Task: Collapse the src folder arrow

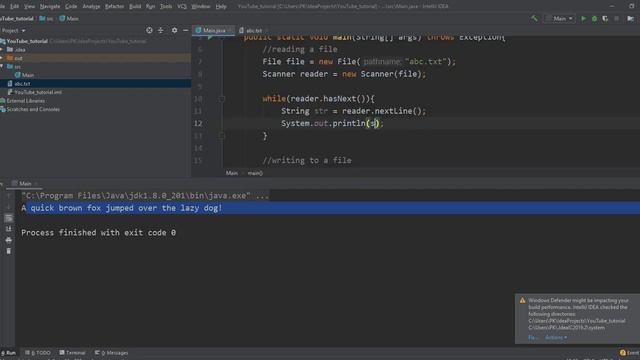Action: [x=2, y=67]
